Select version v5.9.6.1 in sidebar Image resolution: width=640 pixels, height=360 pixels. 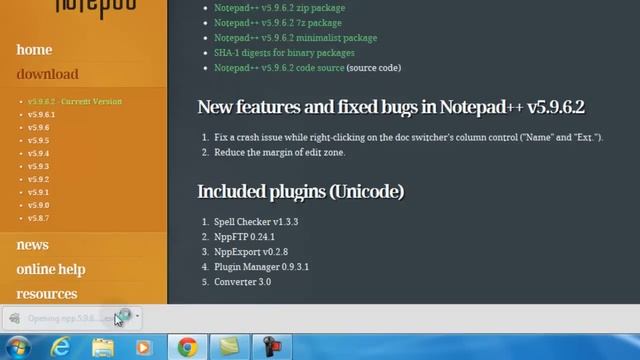[x=41, y=115]
